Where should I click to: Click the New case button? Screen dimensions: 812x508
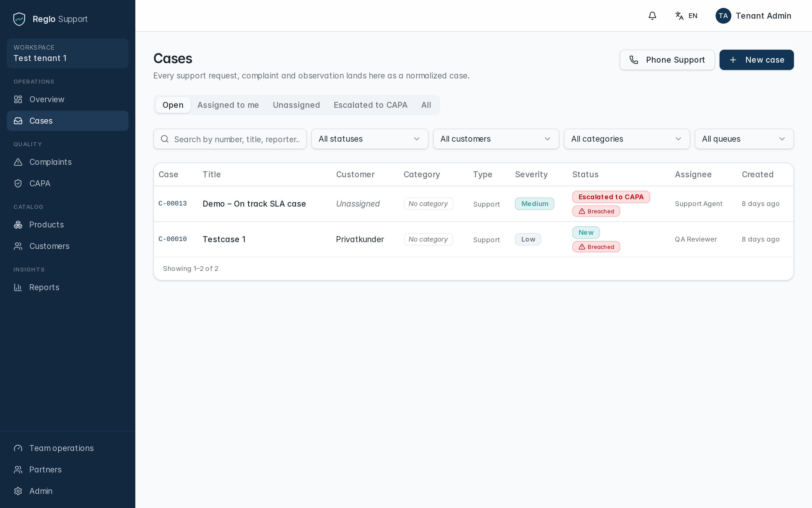(x=756, y=60)
